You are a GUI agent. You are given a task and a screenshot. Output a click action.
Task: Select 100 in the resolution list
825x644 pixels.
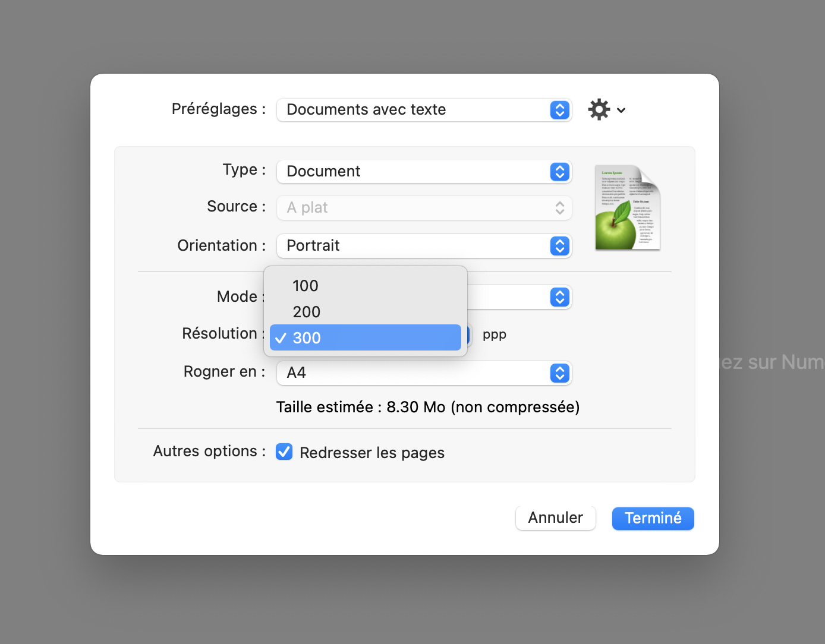point(365,286)
